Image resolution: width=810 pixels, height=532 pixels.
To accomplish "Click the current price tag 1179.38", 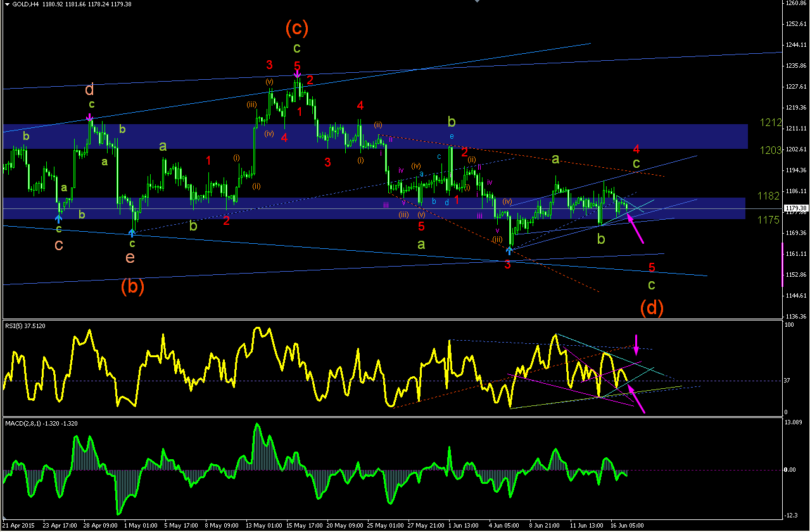I will 795,208.
